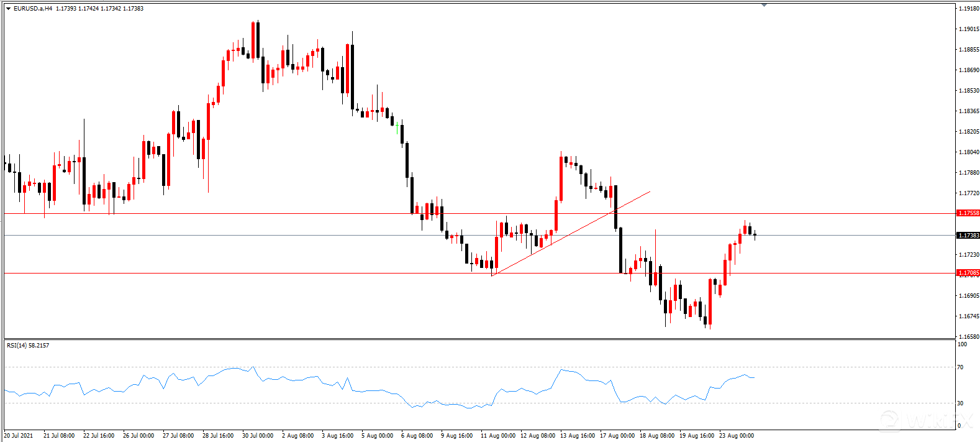Click the 1.19180 label on price scale
This screenshot has height=442, width=980.
coord(968,9)
